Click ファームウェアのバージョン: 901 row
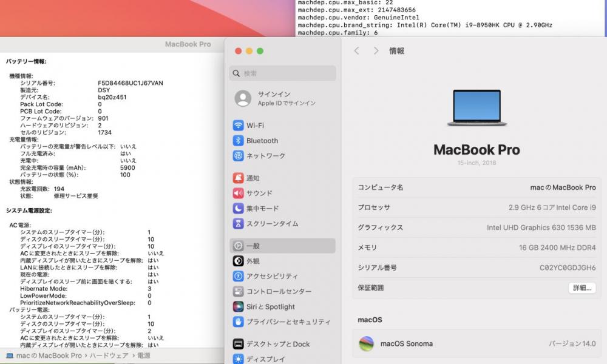Screen dimensions: 607x364 click(x=64, y=118)
